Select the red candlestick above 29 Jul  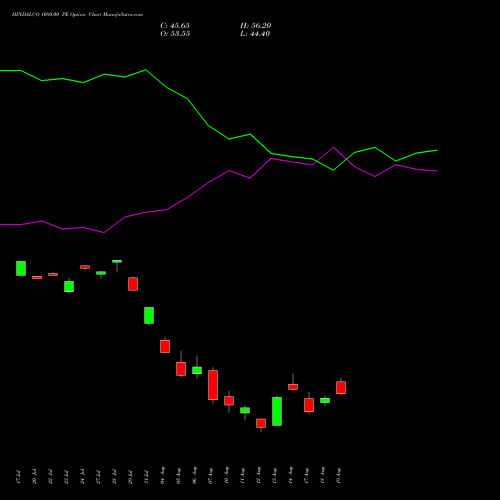[x=133, y=284]
